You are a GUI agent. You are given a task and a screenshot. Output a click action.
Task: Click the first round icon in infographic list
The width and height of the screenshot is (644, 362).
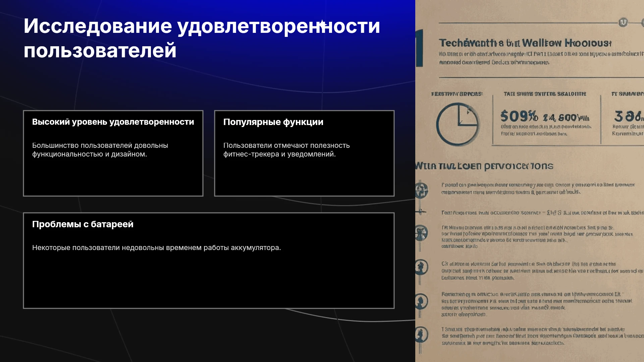(421, 190)
